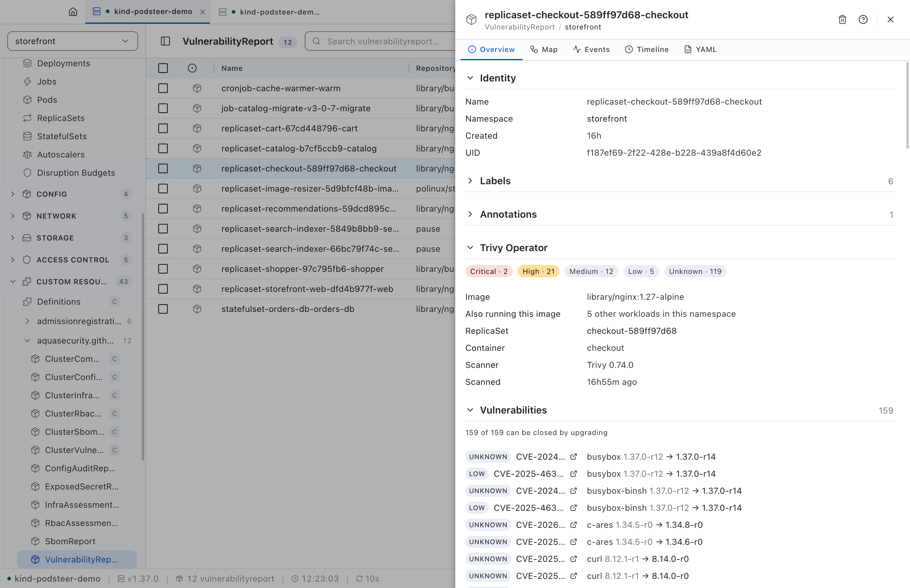Check statefulset-orders-db-orders-db checkbox
Image resolution: width=910 pixels, height=588 pixels.
coord(163,309)
